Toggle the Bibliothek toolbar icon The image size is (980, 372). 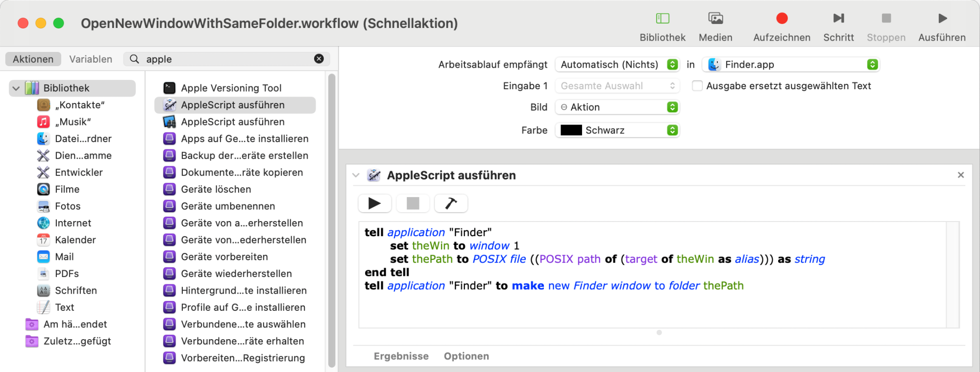pos(662,19)
